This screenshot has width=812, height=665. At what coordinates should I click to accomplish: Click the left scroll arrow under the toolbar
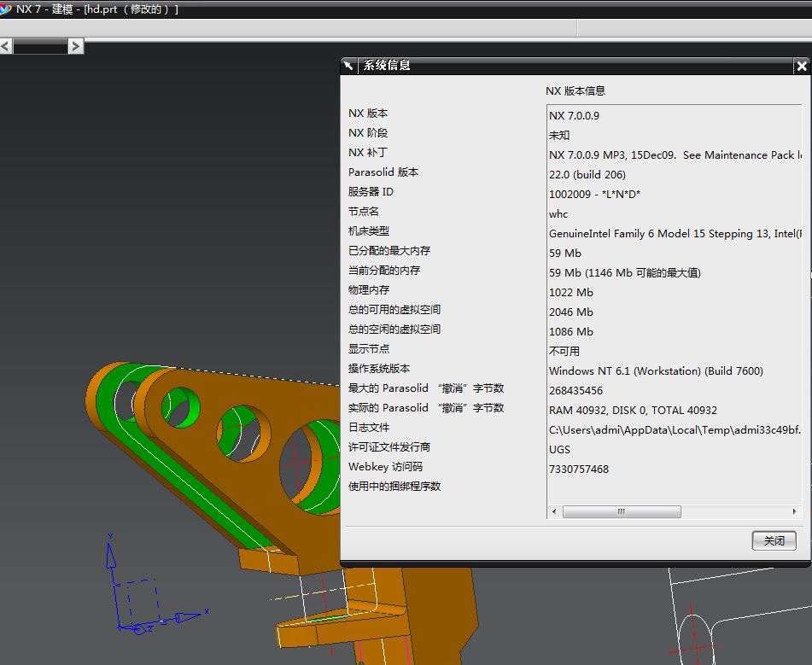point(6,47)
